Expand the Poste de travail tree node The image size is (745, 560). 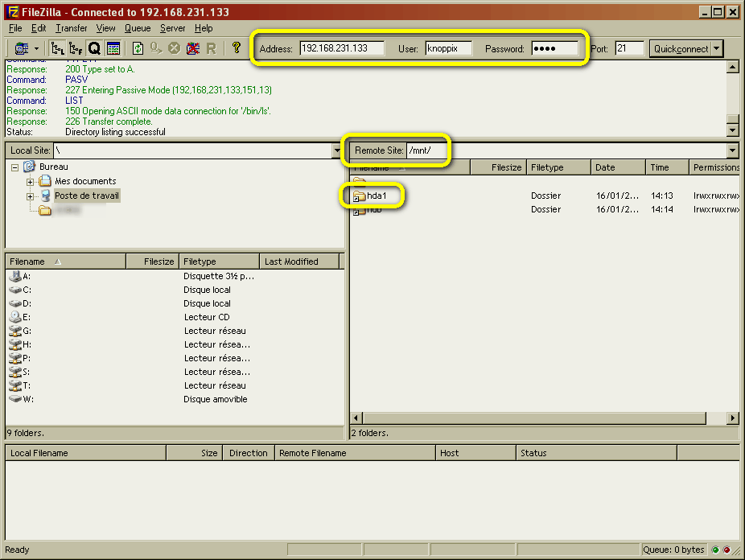coord(30,196)
